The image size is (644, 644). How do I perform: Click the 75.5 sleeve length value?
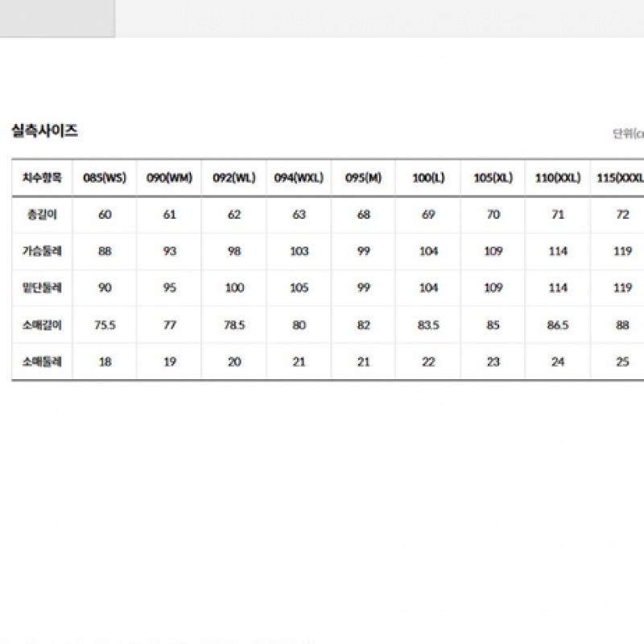pos(105,325)
